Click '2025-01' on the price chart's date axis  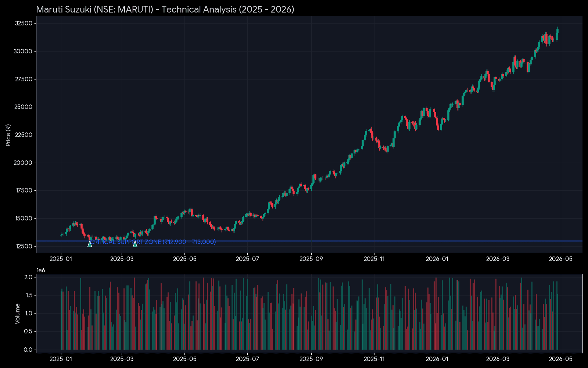(61, 259)
